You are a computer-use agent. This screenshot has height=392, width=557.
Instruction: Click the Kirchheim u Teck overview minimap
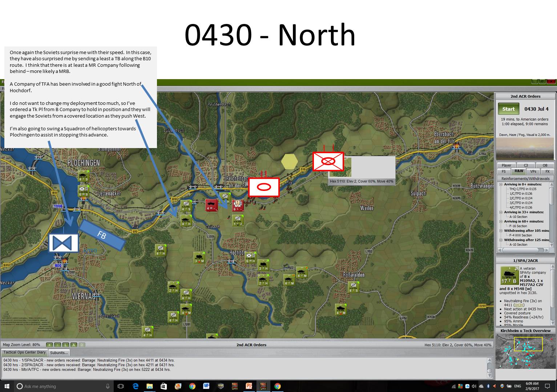pos(525,351)
